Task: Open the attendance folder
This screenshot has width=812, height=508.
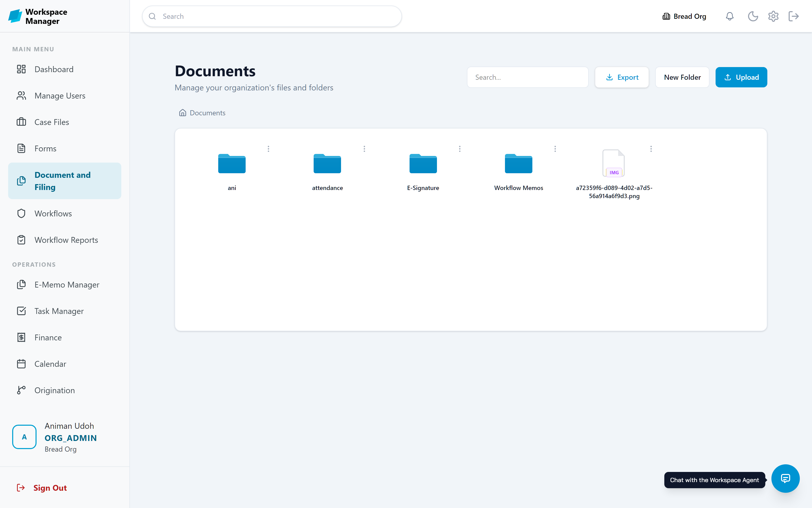Action: (327, 164)
